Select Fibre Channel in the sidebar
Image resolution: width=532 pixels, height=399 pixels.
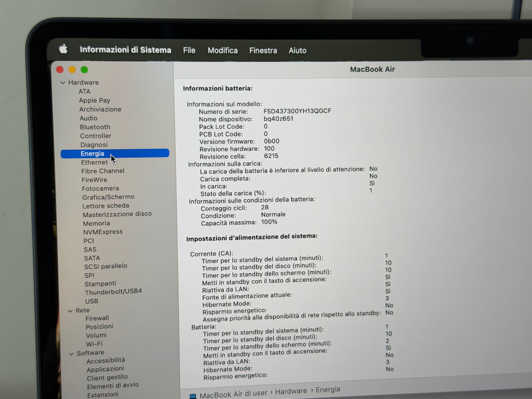103,171
